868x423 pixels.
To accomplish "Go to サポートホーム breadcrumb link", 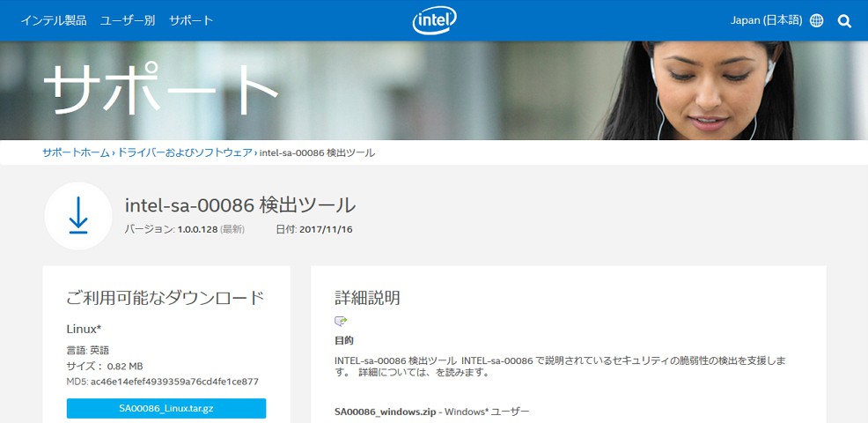I will pyautogui.click(x=76, y=153).
